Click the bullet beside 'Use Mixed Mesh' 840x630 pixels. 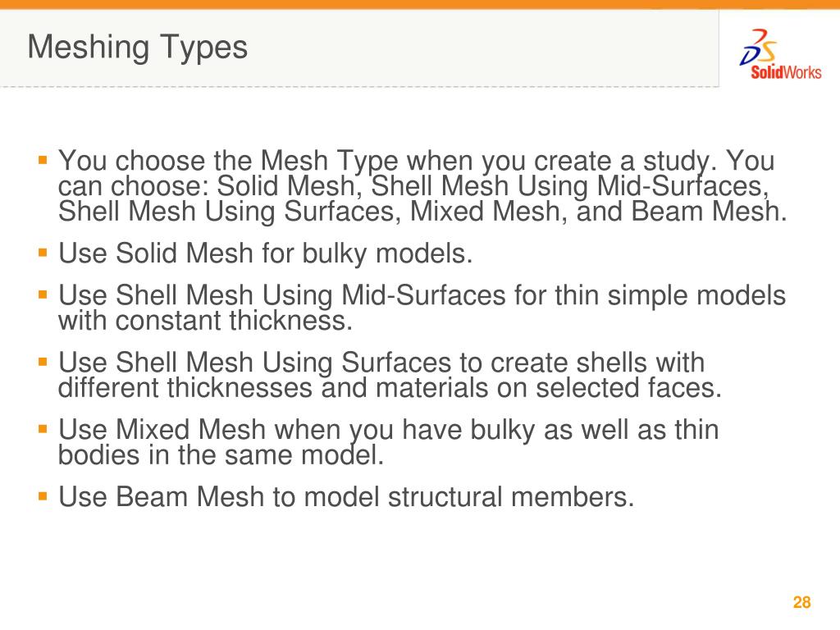pyautogui.click(x=43, y=428)
